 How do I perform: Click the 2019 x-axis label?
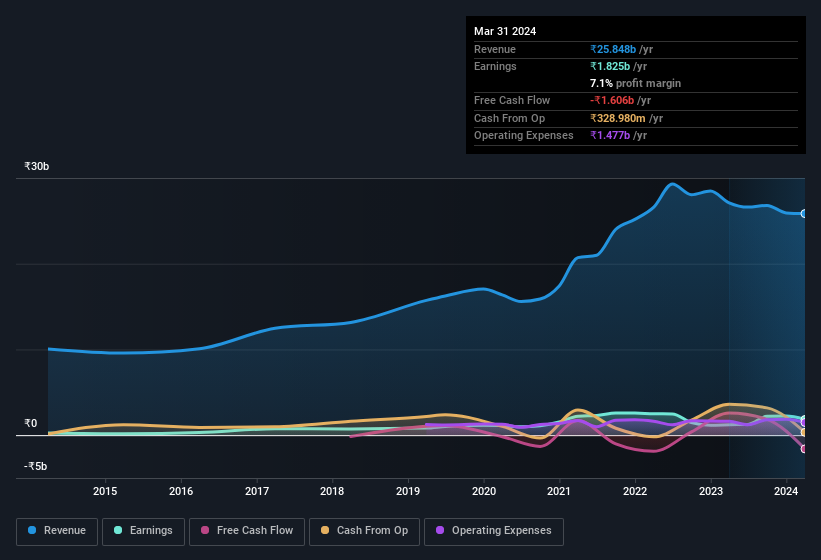pos(408,491)
